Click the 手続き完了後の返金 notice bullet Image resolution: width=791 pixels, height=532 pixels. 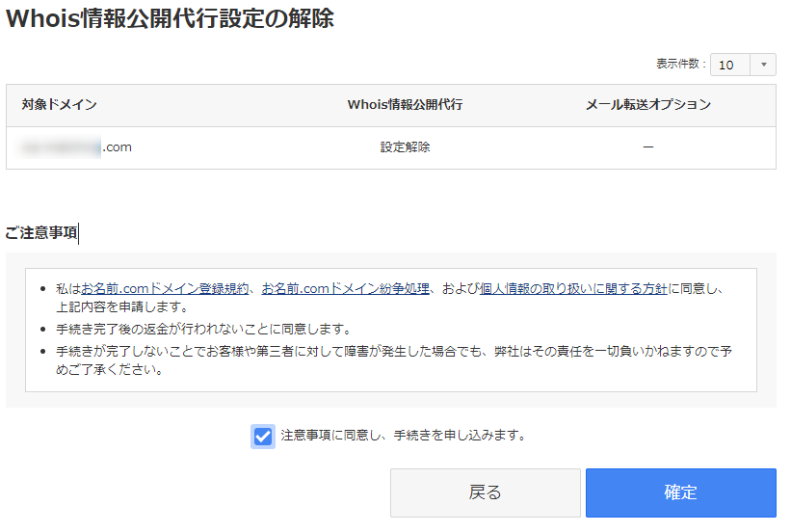point(203,329)
